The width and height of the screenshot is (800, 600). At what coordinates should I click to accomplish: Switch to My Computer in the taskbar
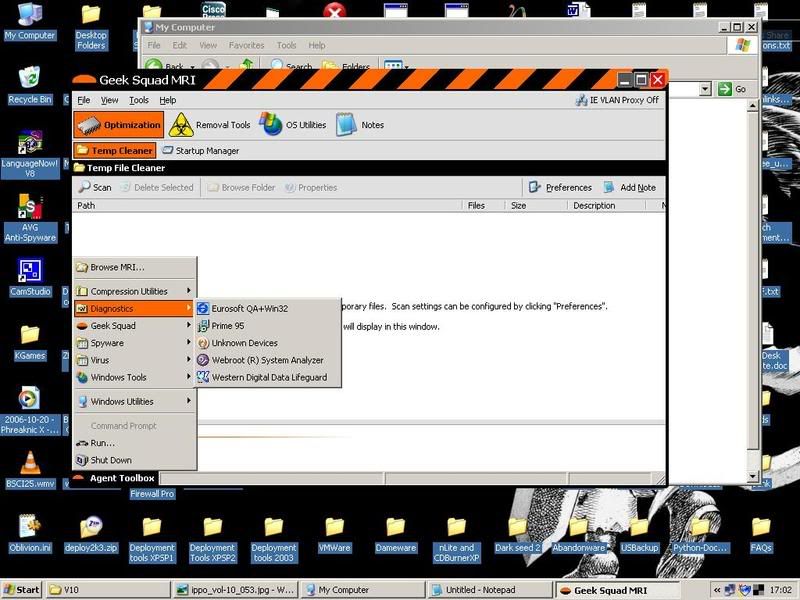coord(363,590)
